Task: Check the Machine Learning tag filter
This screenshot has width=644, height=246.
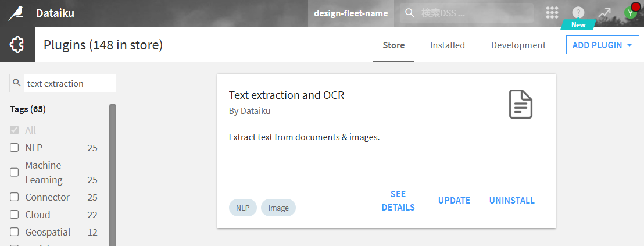Action: 15,173
